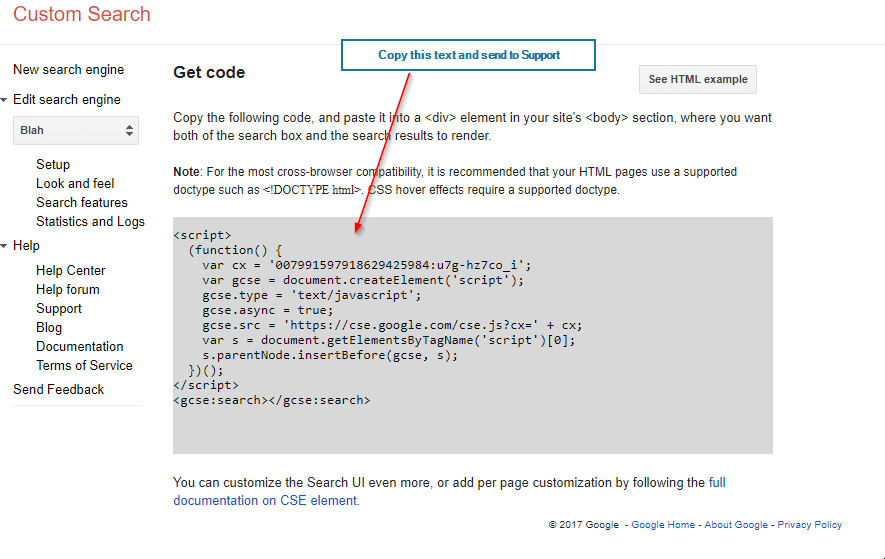View Statistics and Logs
The height and width of the screenshot is (559, 885).
coord(90,221)
